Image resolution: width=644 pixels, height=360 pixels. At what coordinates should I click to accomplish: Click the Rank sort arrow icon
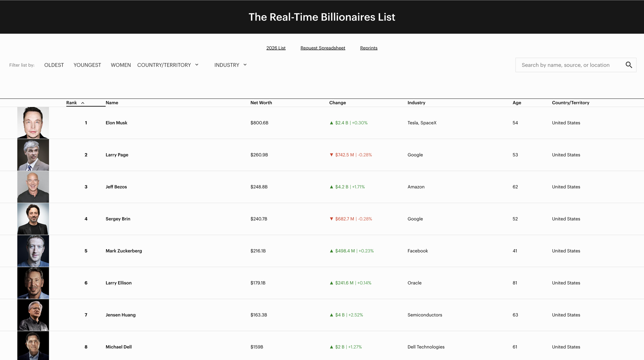(83, 103)
